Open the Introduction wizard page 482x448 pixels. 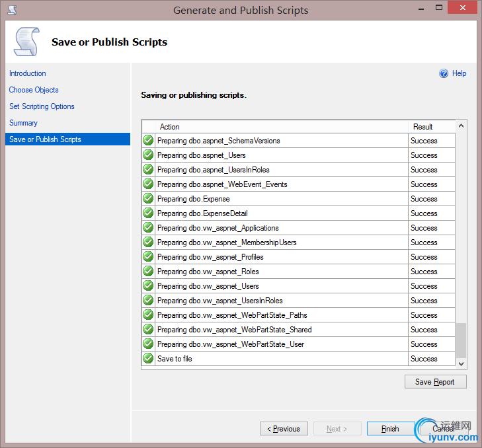28,73
